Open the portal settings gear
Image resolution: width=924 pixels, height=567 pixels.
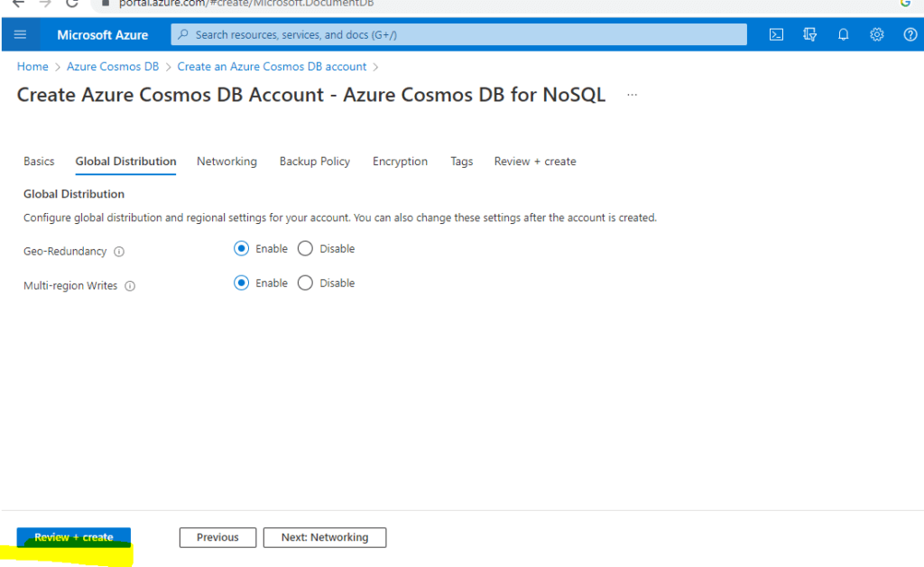pyautogui.click(x=876, y=34)
